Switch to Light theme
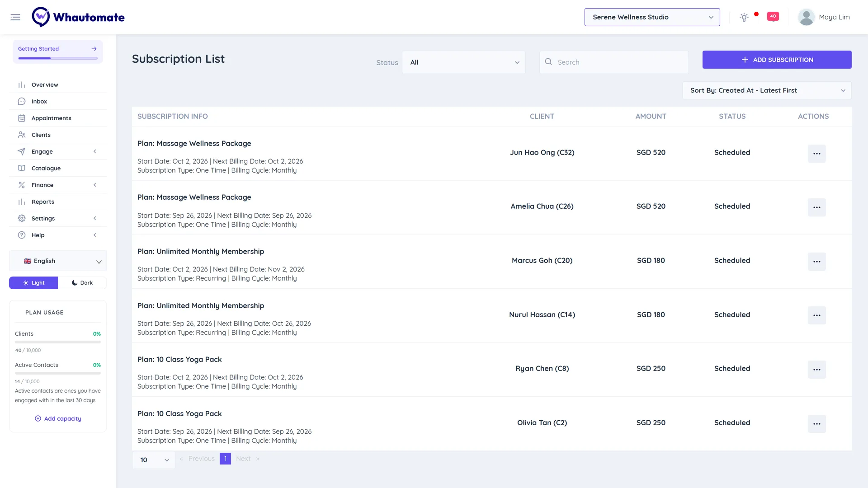Image resolution: width=868 pixels, height=488 pixels. point(33,283)
